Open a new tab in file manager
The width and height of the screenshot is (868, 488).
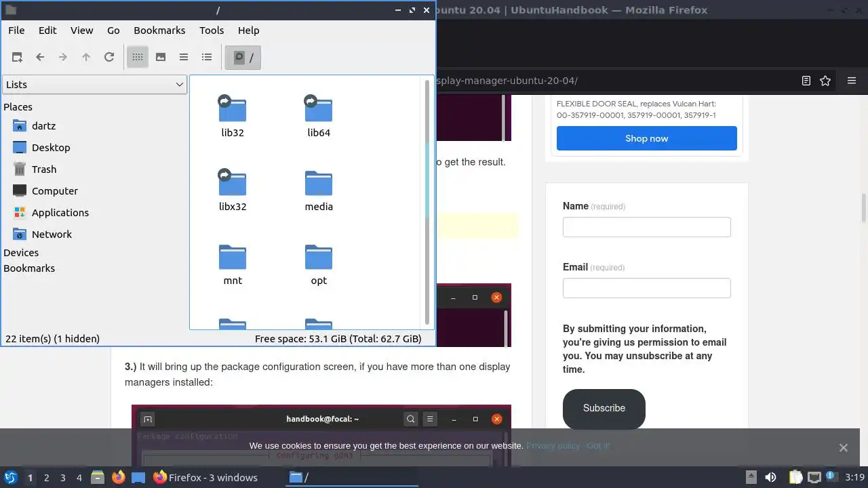(17, 58)
